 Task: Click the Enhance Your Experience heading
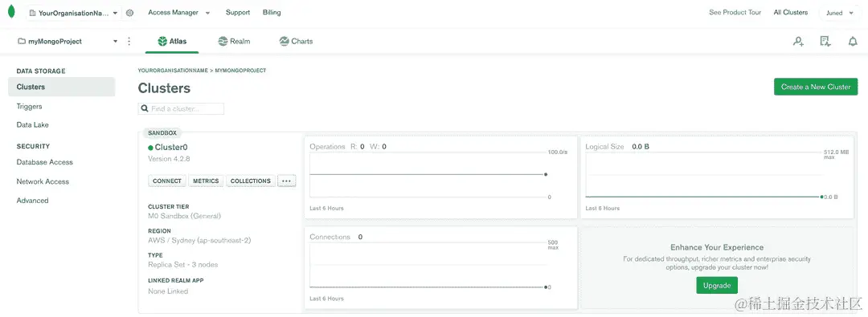(717, 247)
